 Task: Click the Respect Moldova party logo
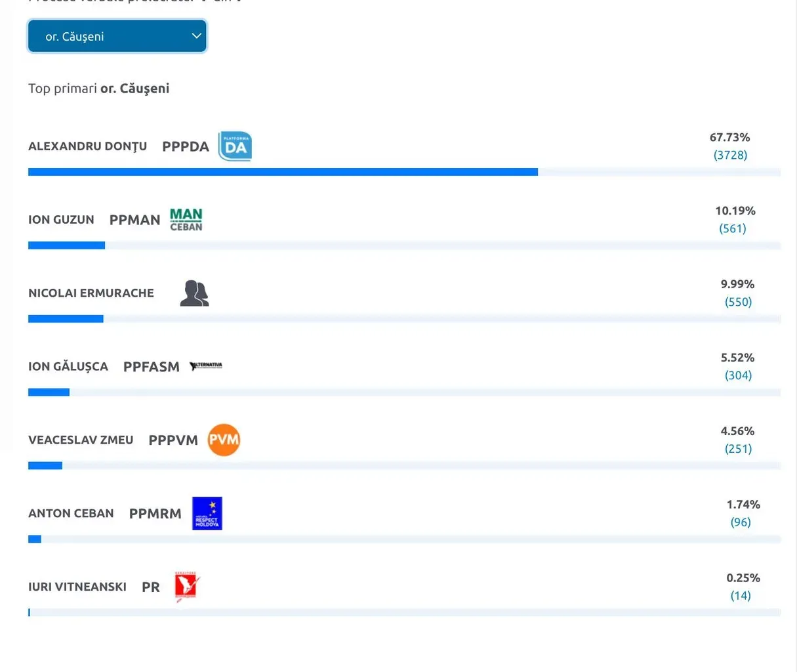pyautogui.click(x=207, y=513)
